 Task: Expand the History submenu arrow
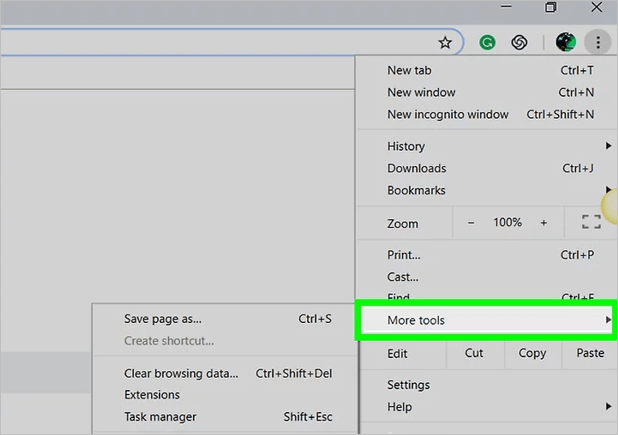point(608,146)
